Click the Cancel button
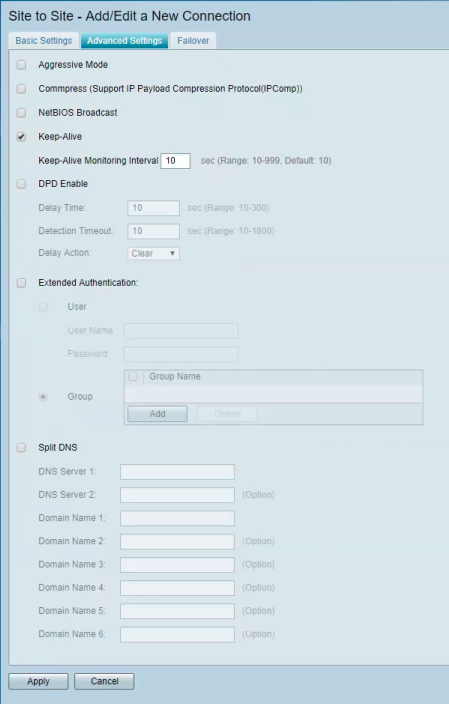The image size is (449, 704). coord(104,681)
